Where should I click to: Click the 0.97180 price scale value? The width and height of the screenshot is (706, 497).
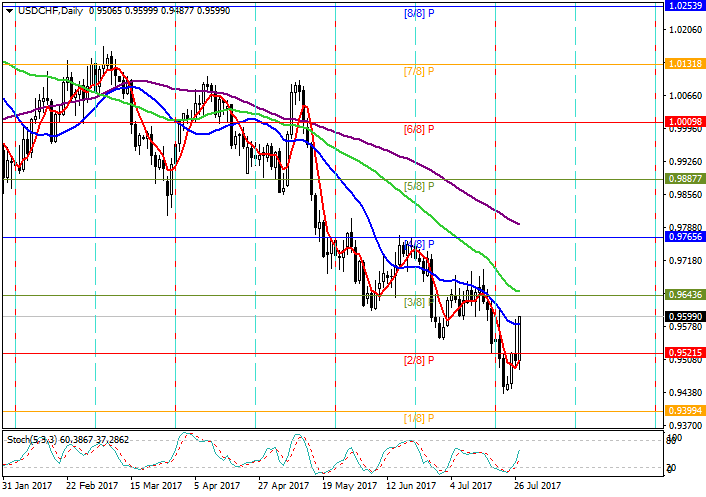[685, 260]
